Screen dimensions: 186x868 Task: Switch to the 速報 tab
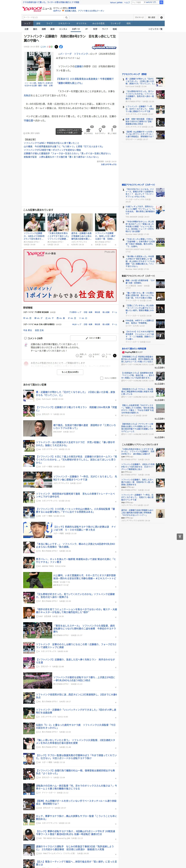click(x=38, y=23)
